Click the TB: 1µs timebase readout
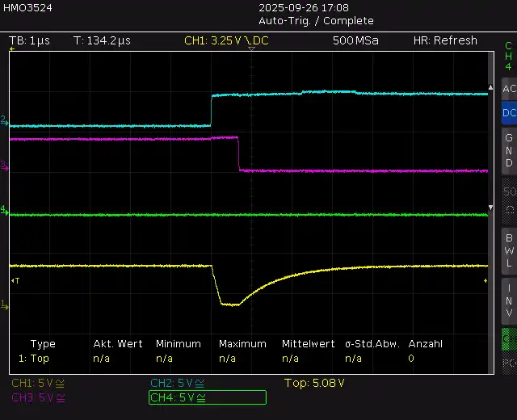Viewport: 517px width, 420px height. 30,40
